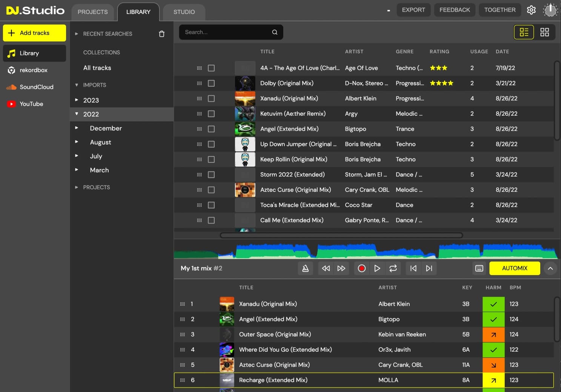This screenshot has width=561, height=392.
Task: Switch to the Studio tab
Action: tap(184, 12)
